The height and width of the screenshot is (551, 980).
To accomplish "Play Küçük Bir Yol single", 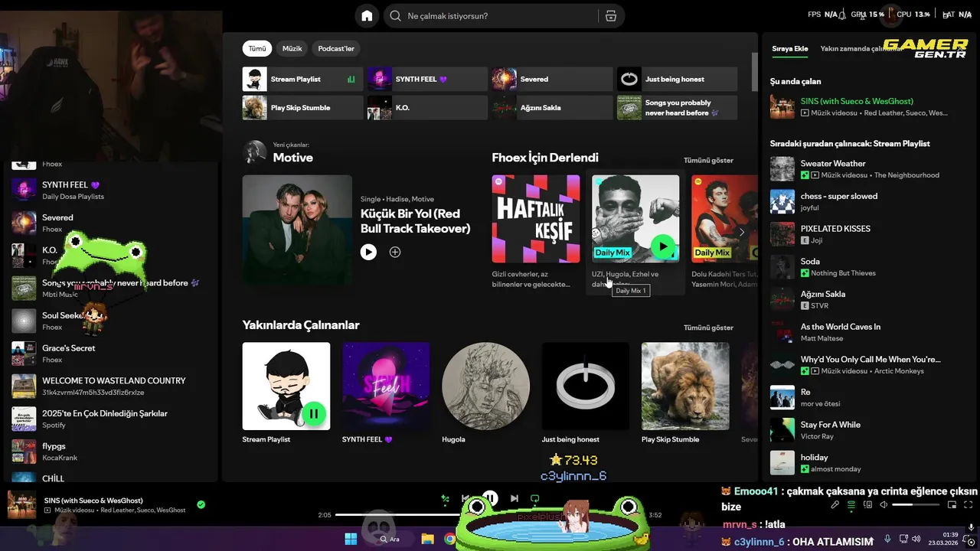I will [x=368, y=252].
